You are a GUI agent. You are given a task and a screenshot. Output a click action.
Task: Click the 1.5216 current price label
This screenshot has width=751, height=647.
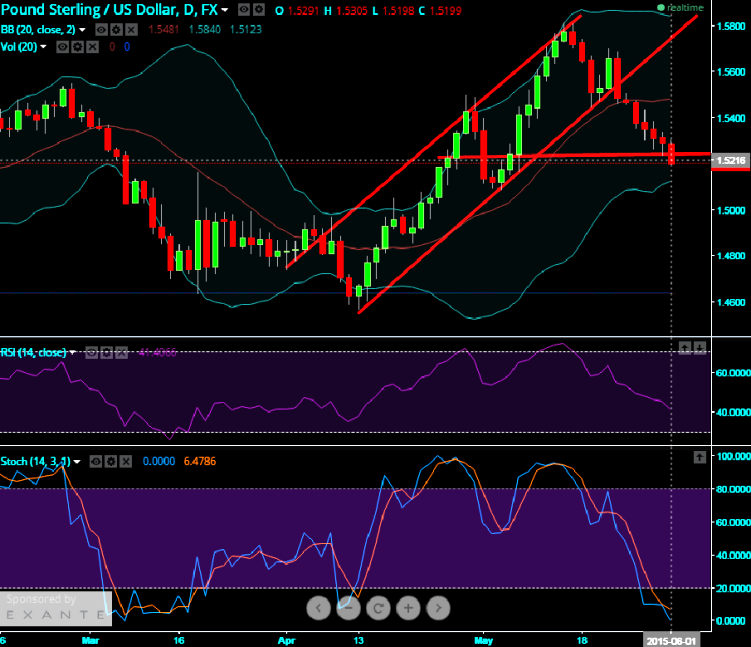731,160
